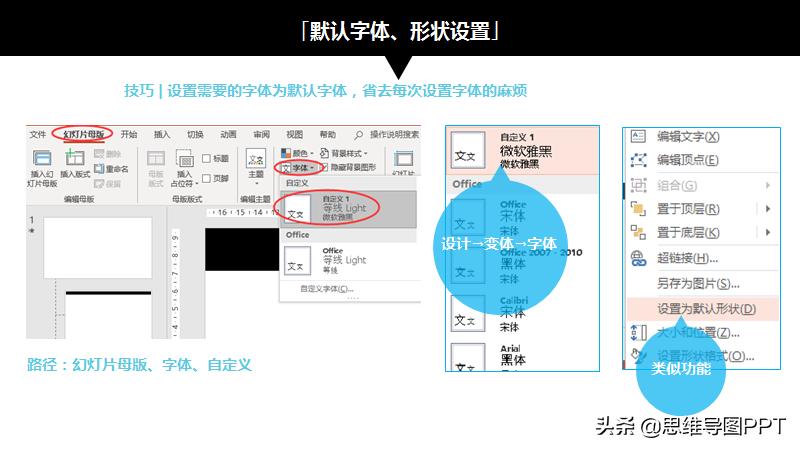The width and height of the screenshot is (800, 450).
Task: Expand the 置于顶层 submenu arrow
Action: (x=768, y=209)
